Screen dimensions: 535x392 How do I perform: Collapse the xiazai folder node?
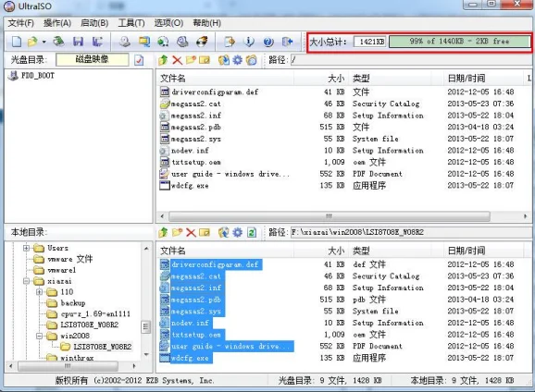(26, 281)
